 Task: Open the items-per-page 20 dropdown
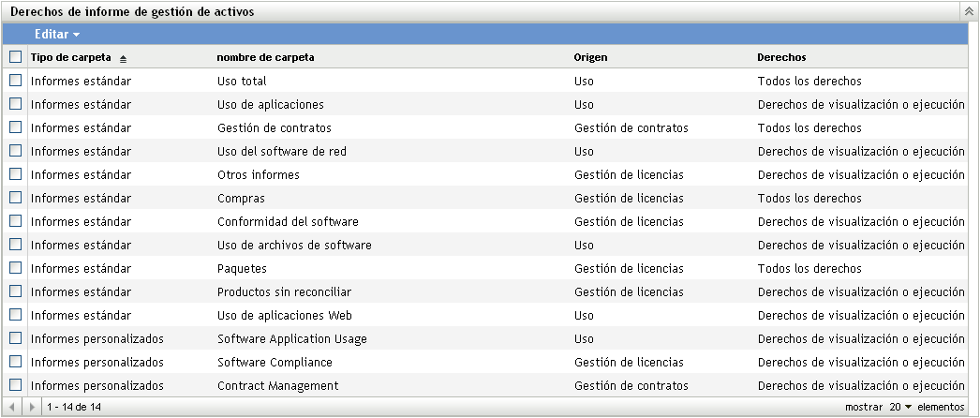click(x=900, y=407)
